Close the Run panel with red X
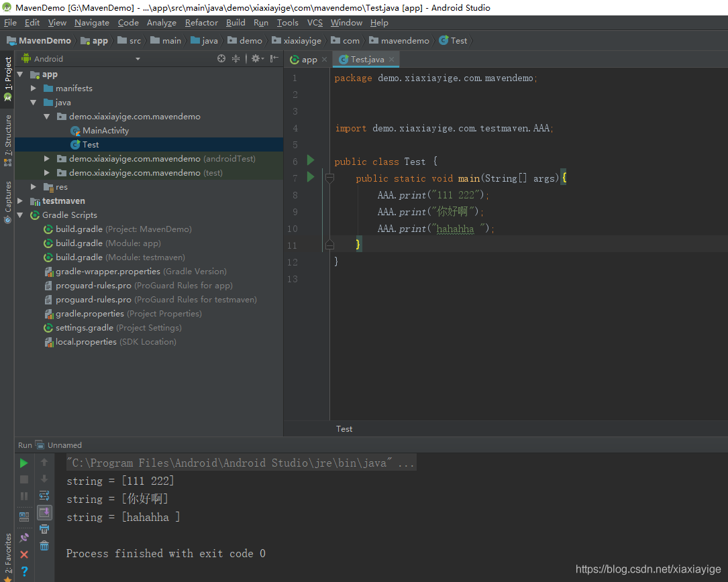Viewport: 728px width, 582px height. tap(24, 555)
